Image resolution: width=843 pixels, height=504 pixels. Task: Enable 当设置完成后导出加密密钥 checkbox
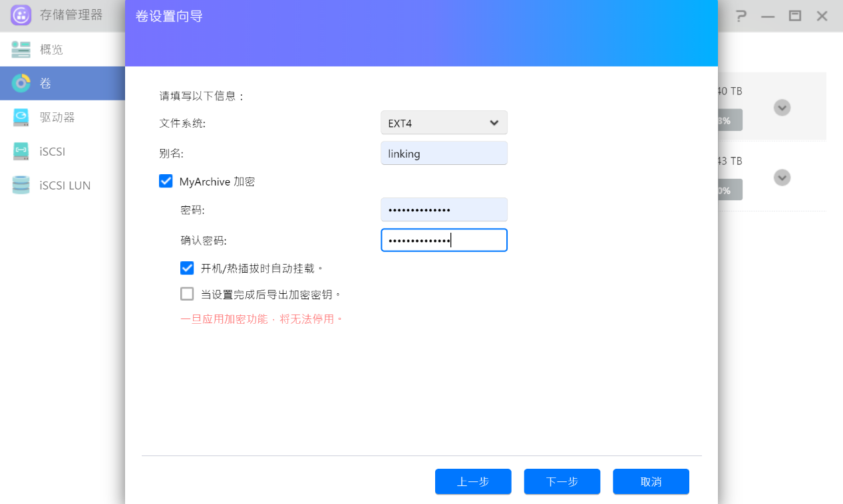[187, 294]
